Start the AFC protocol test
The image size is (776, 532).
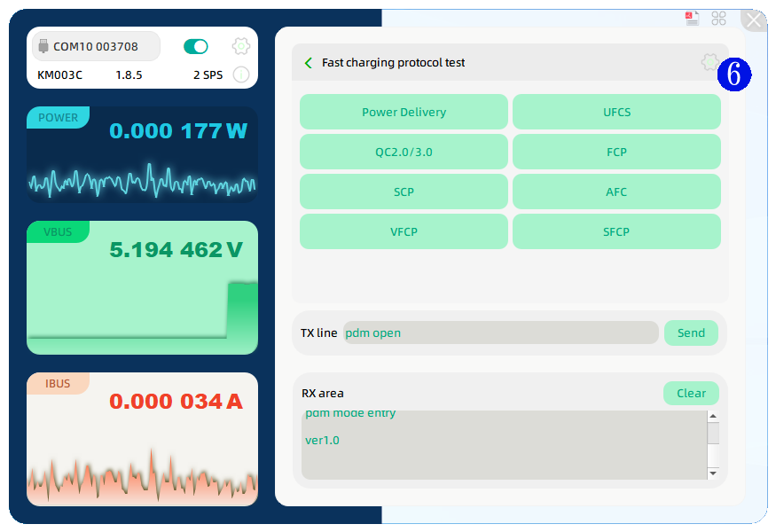[x=616, y=192]
